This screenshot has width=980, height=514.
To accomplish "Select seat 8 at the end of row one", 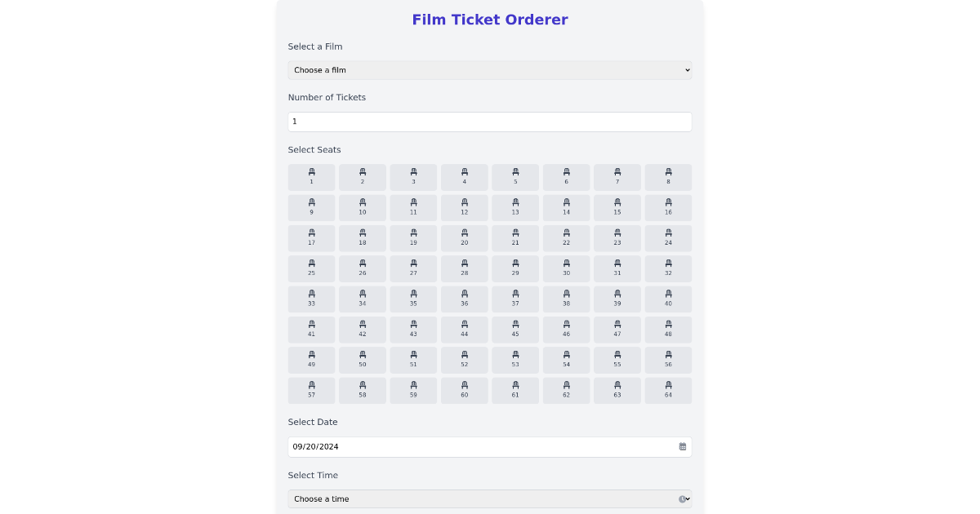I will click(x=668, y=177).
